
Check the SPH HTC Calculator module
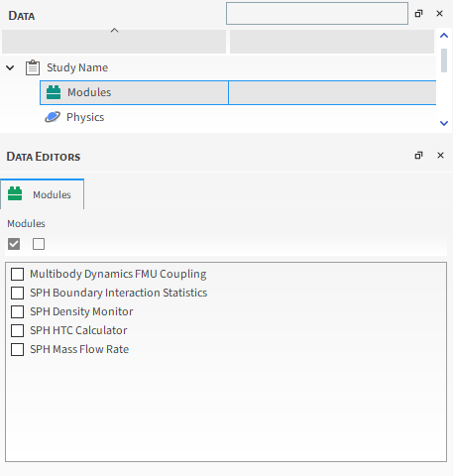click(17, 330)
